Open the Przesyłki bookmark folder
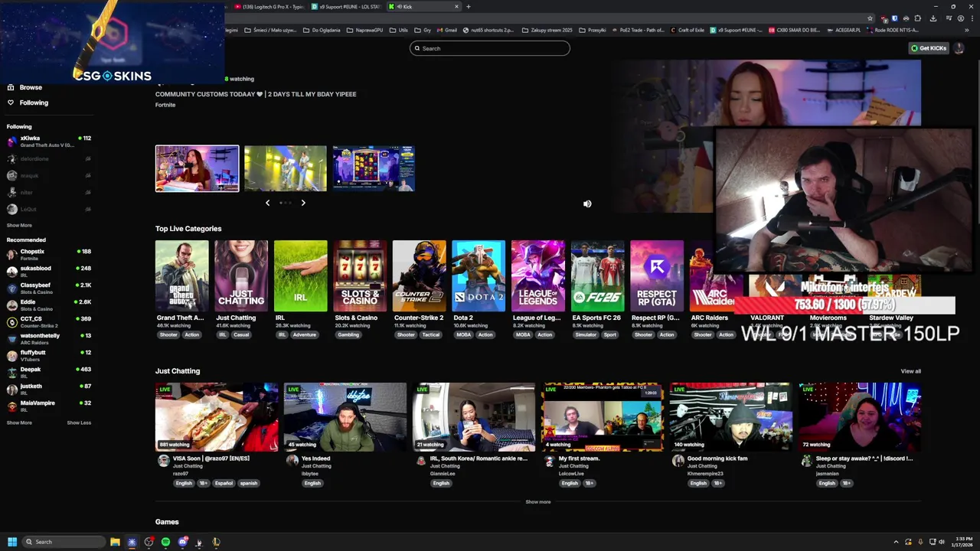Viewport: 980px width, 551px height. (592, 30)
